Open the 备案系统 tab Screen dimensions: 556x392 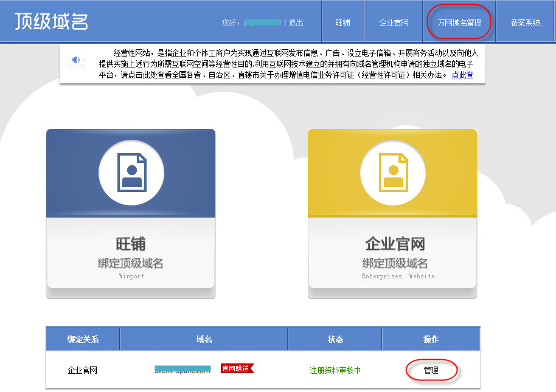coord(525,22)
